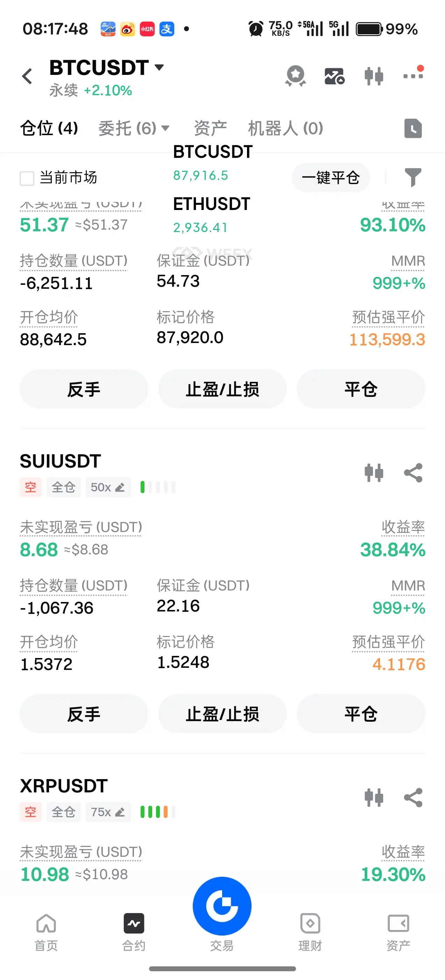This screenshot has height=980, width=445.
Task: Tap XRPUSDT ADL risk indicator bars
Action: [158, 812]
